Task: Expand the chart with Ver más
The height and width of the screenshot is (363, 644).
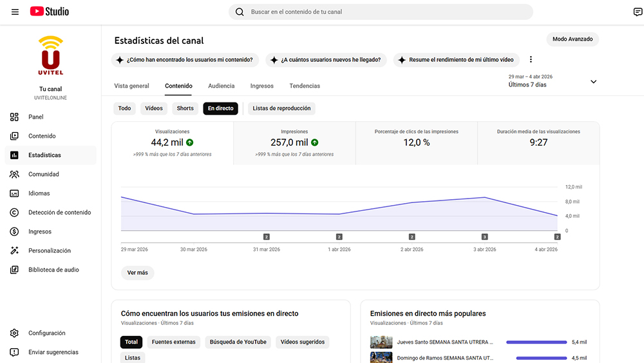Action: click(137, 273)
